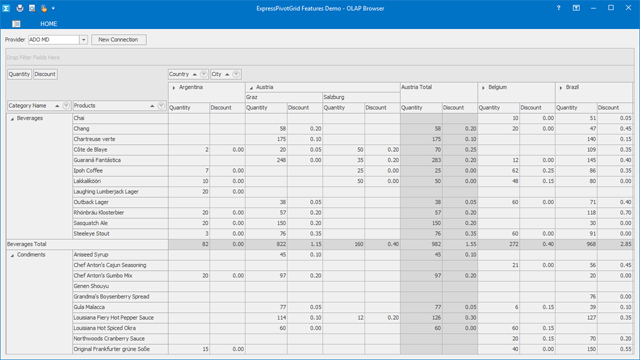Click the Beverages Total row header
The width and height of the screenshot is (640, 360).
pyautogui.click(x=87, y=244)
